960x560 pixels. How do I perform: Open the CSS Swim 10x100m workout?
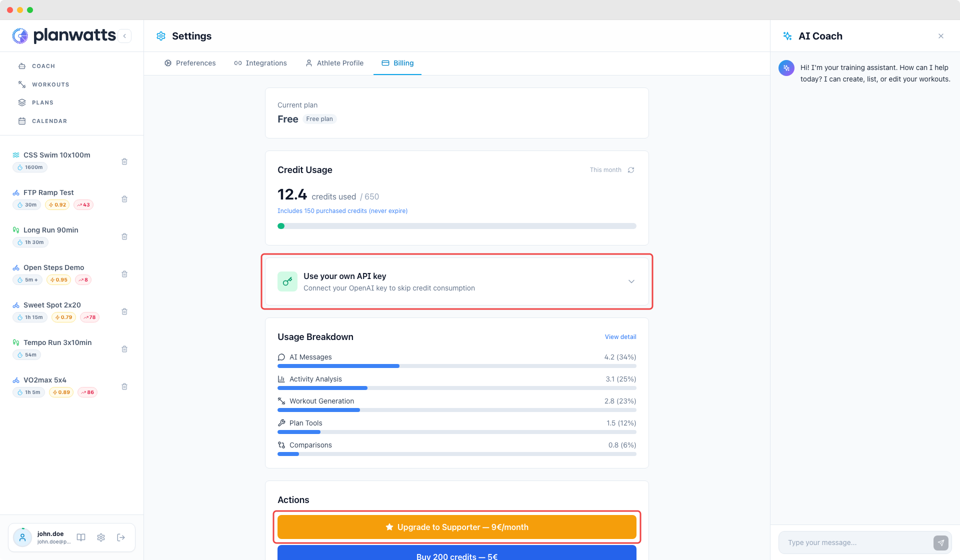point(57,155)
